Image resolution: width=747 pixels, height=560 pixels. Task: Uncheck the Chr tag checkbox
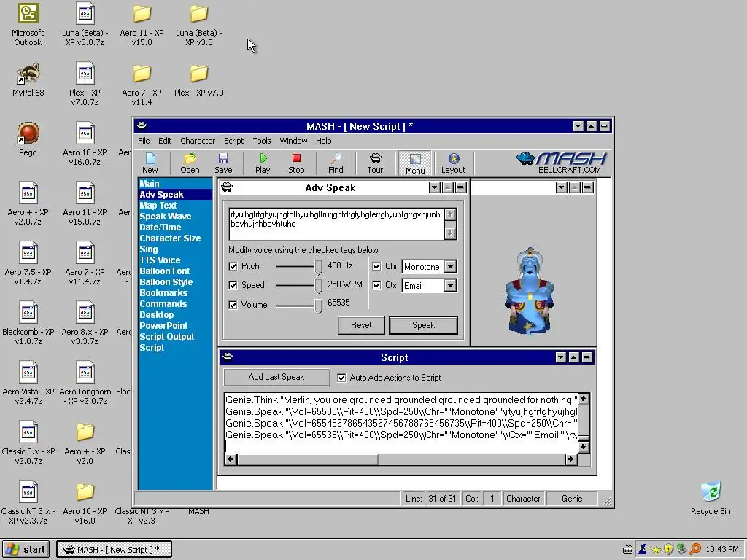(377, 266)
